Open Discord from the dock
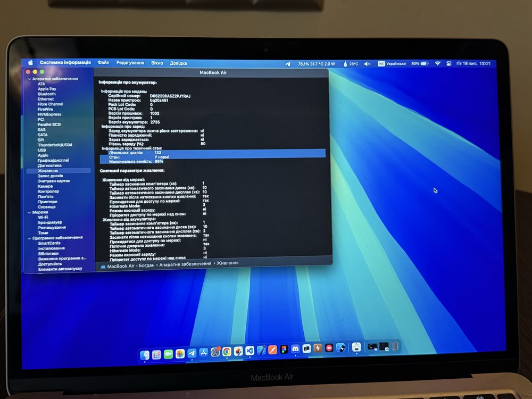 point(295,349)
